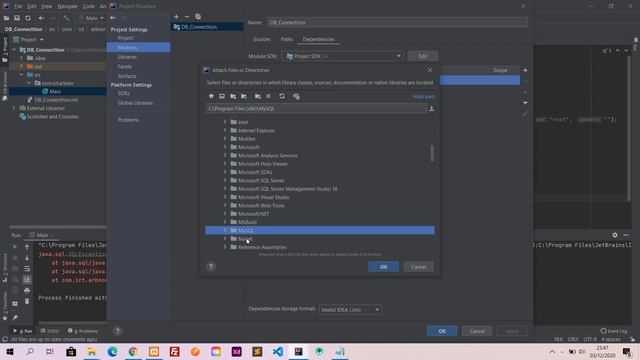Open the Module SDK dropdown
The height and width of the screenshot is (360, 640).
pos(343,56)
